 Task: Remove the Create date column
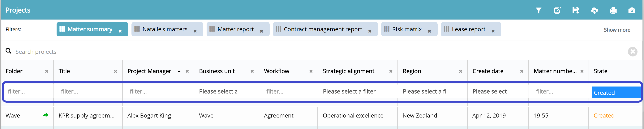click(x=522, y=71)
